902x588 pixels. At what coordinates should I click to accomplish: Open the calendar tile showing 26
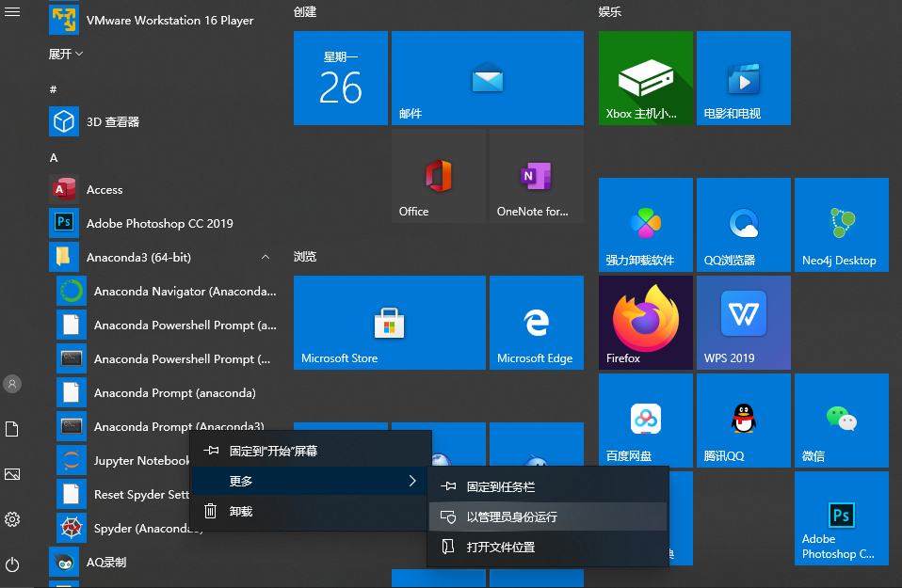[341, 78]
